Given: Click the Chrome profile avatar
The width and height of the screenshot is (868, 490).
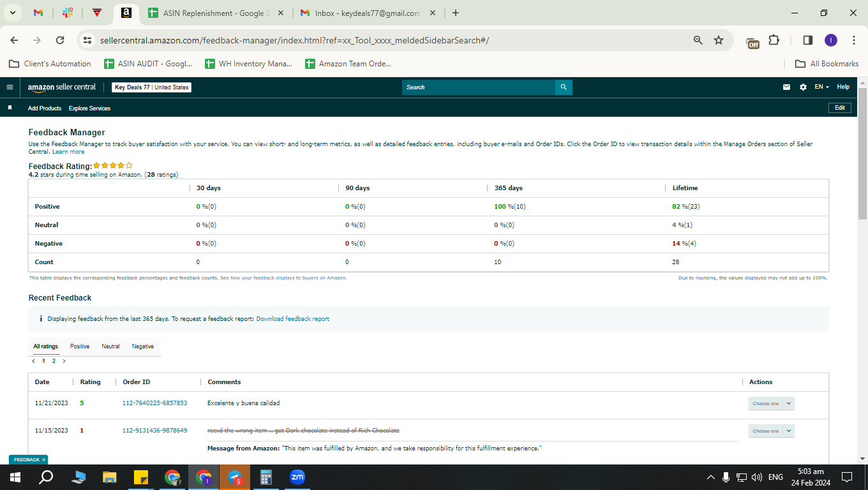Looking at the screenshot, I should click(x=830, y=40).
